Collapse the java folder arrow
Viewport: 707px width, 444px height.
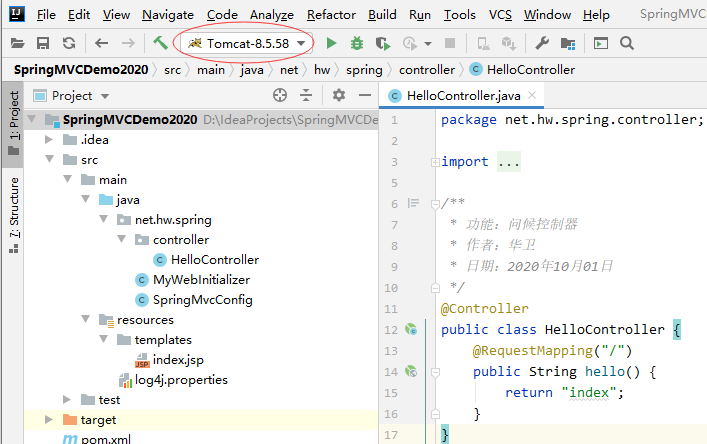point(86,199)
